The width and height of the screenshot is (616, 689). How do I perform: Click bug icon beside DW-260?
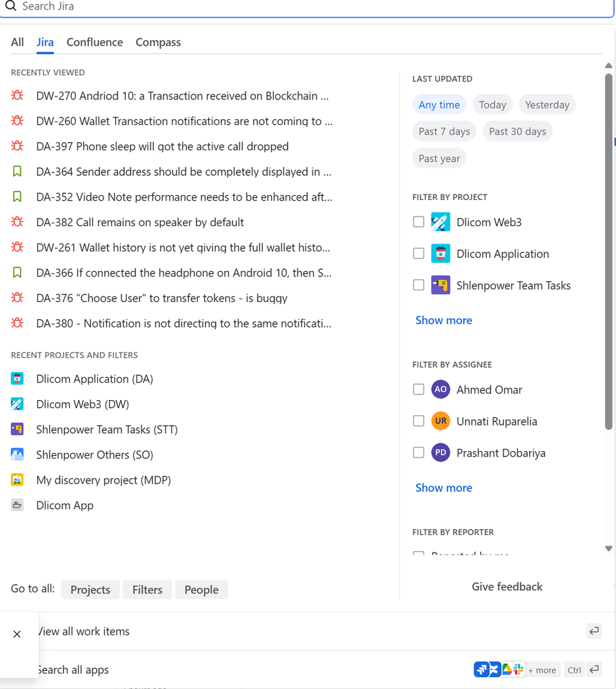[17, 121]
